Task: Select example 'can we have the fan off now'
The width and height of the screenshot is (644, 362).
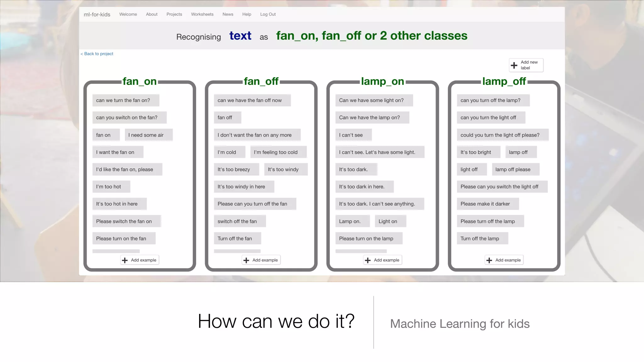Action: (x=252, y=100)
